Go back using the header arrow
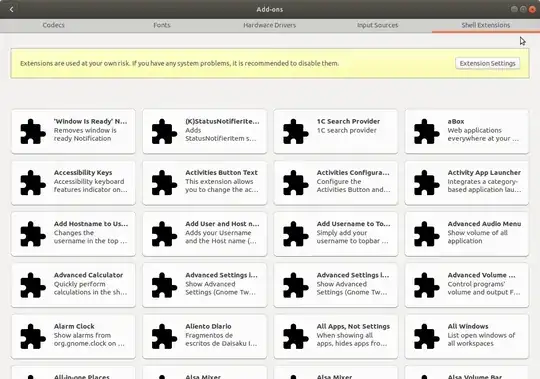Image resolution: width=540 pixels, height=379 pixels. pyautogui.click(x=11, y=9)
